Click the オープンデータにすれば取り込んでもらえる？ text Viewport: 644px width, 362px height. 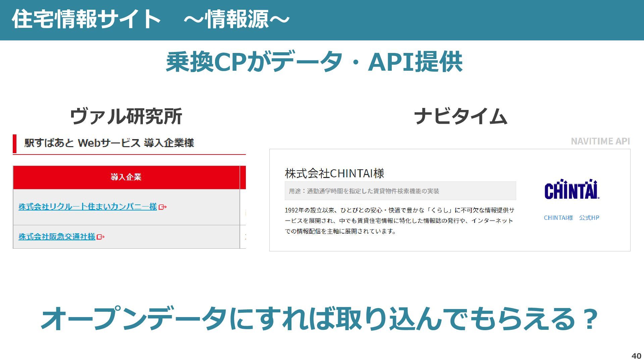tap(320, 318)
